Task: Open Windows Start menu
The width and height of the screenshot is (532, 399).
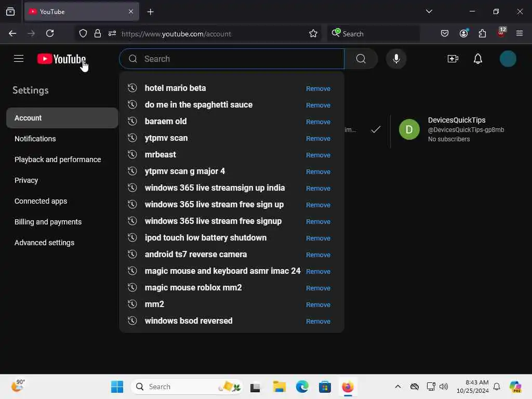Action: point(117,387)
